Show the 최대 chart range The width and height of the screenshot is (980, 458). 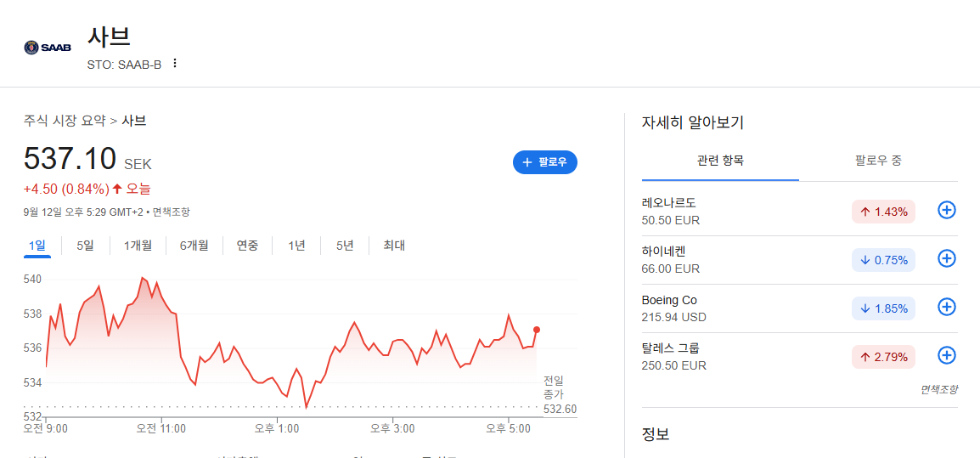pos(394,246)
